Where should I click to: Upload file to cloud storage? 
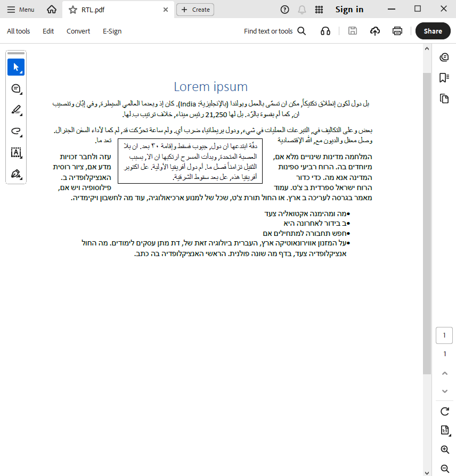click(x=375, y=31)
